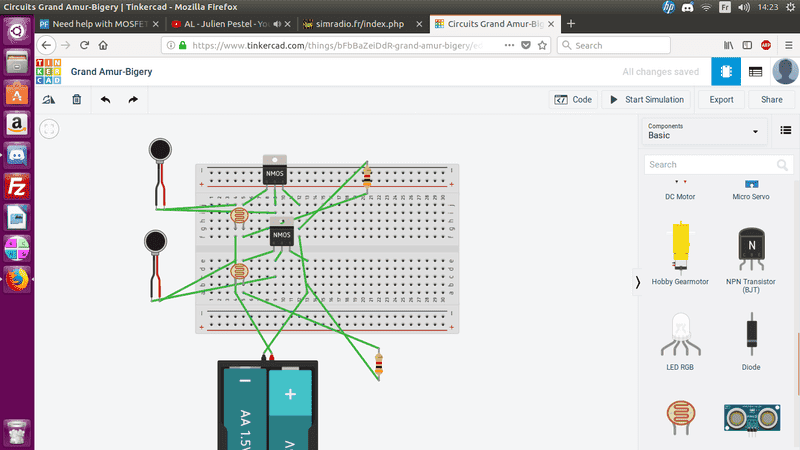This screenshot has width=800, height=450.
Task: Select the Hobby Gearmotor component
Action: click(679, 250)
